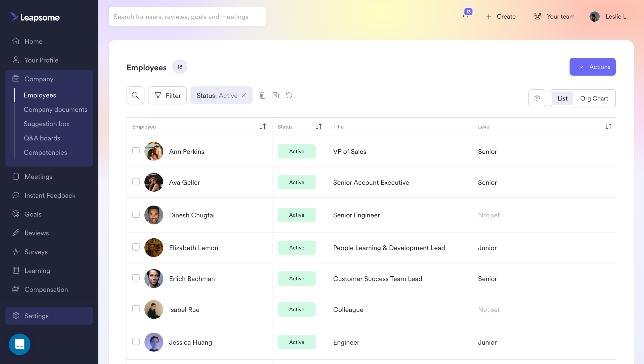
Task: Click the trash icon beside the filter
Action: point(262,95)
